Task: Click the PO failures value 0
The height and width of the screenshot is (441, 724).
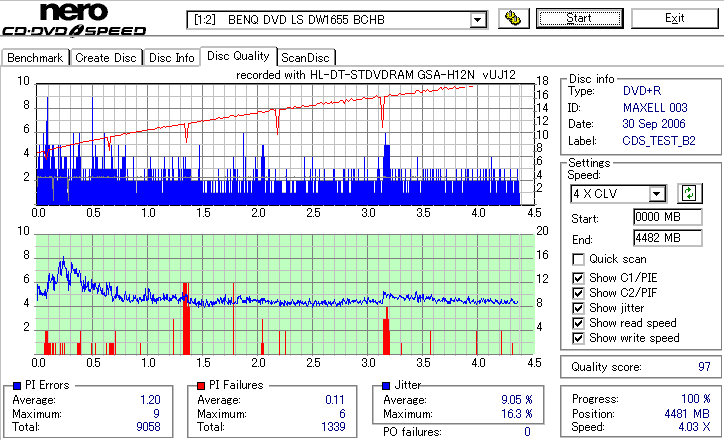Action: point(527,432)
